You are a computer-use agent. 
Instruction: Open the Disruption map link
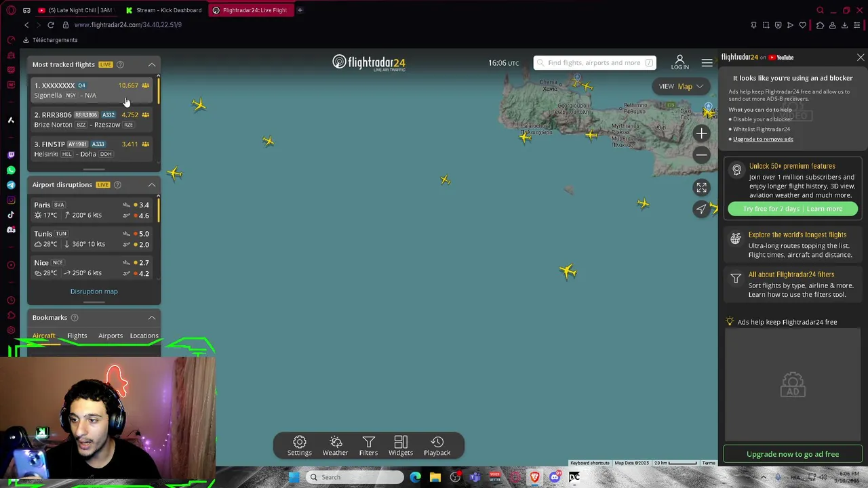coord(94,291)
